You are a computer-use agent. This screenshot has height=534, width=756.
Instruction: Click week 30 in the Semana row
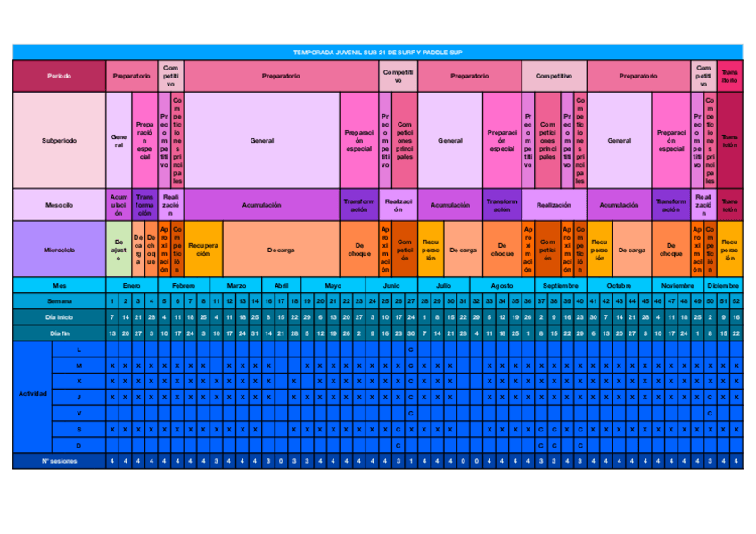tap(450, 301)
